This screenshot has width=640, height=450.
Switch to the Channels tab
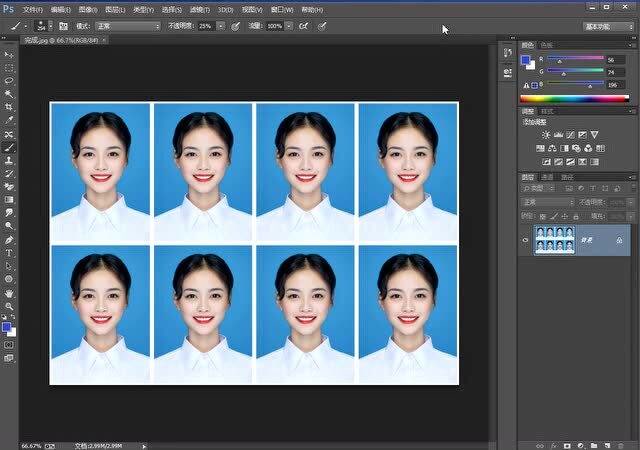548,177
